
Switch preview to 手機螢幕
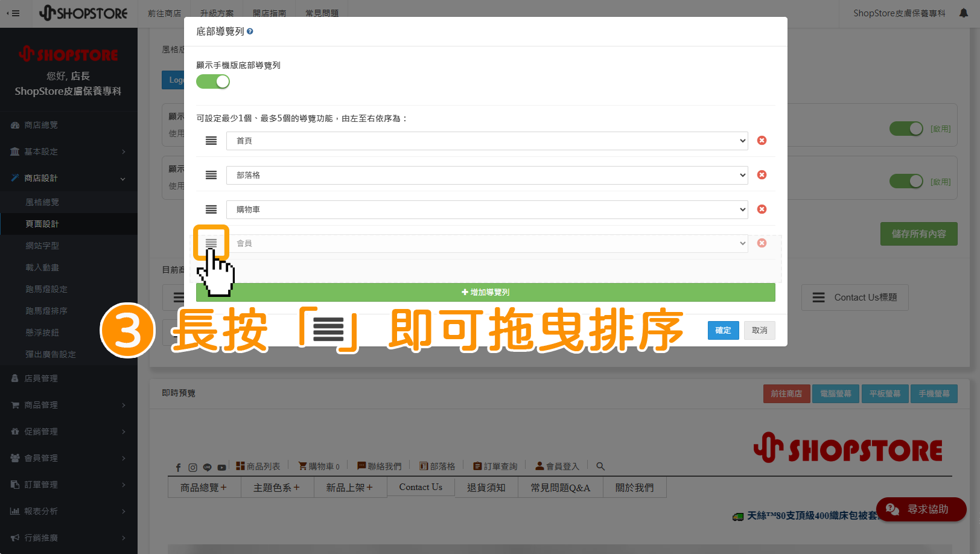(934, 393)
